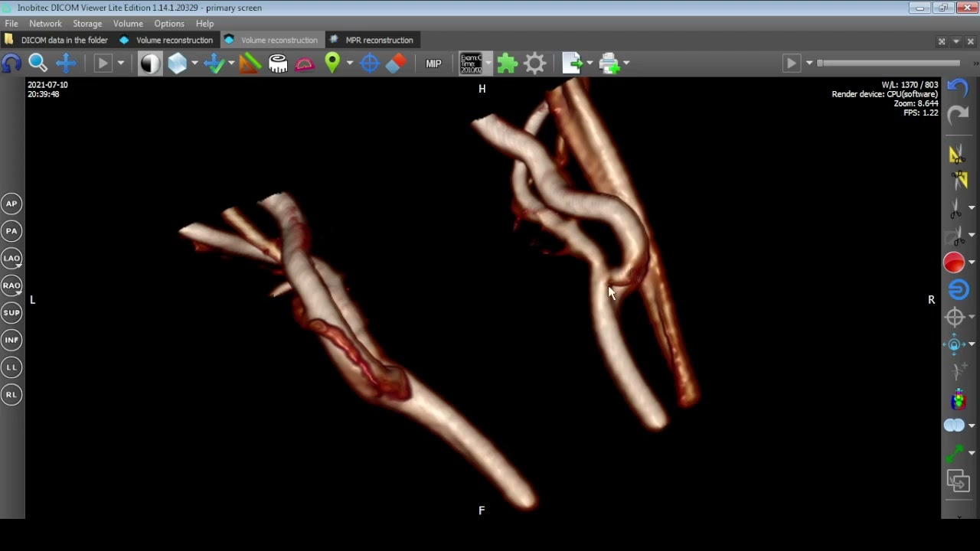This screenshot has width=980, height=551.
Task: Toggle the MIP rendering mode
Action: coord(433,64)
